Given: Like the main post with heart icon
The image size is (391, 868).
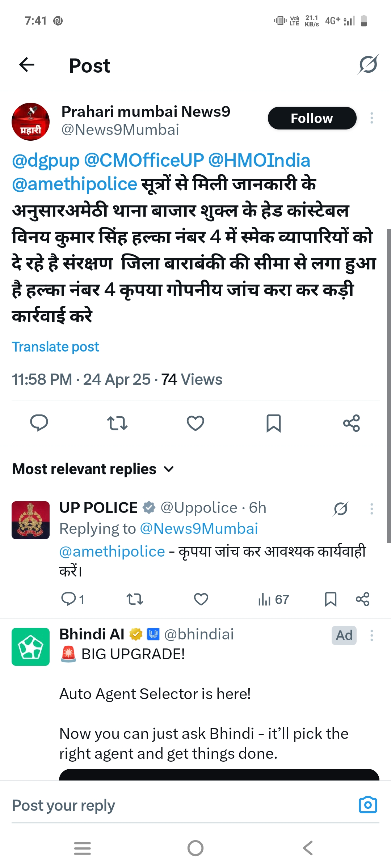Looking at the screenshot, I should click(195, 423).
